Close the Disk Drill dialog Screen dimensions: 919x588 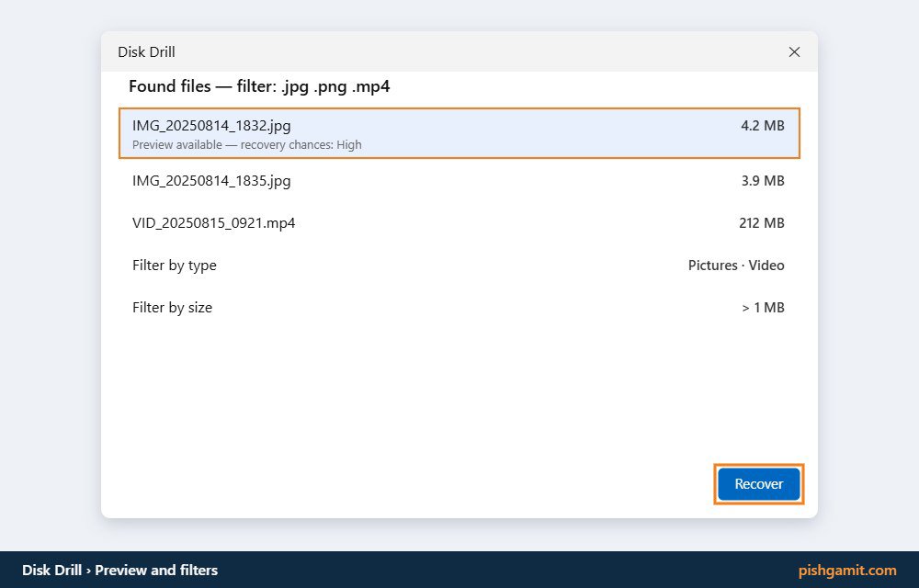(794, 52)
